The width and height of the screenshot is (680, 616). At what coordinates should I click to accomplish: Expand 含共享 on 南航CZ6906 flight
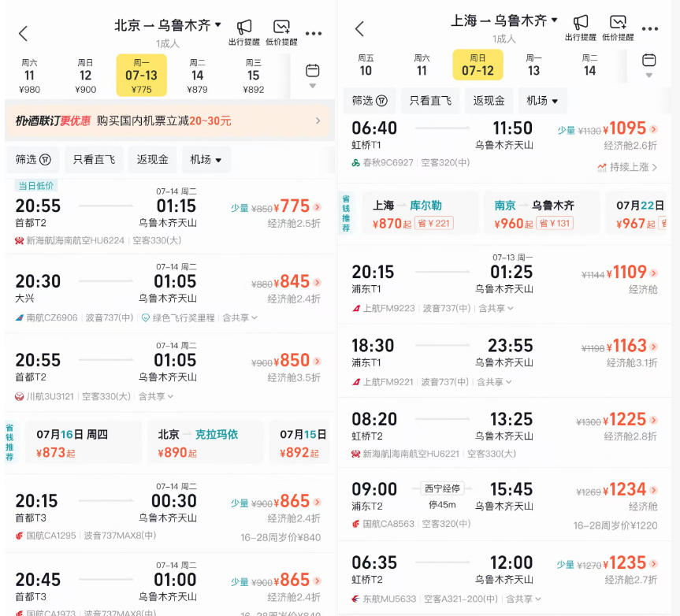click(240, 317)
